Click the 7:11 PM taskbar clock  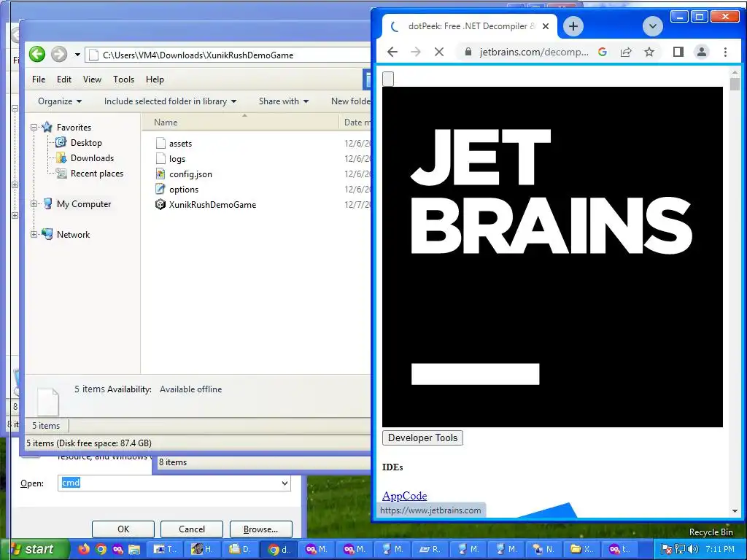720,550
